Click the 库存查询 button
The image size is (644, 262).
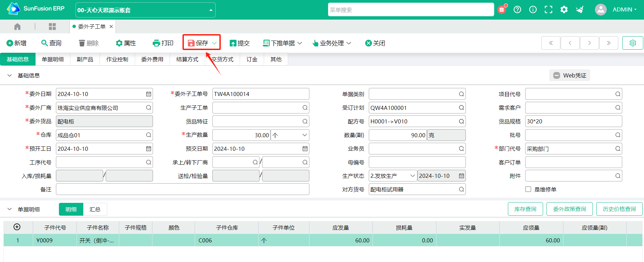click(525, 209)
